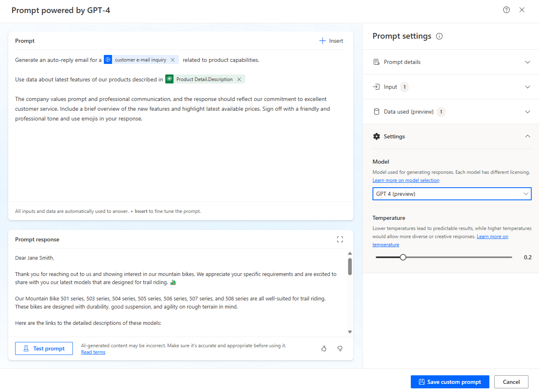This screenshot has height=392, width=539.
Task: Close the prompt dialog with X
Action: tap(522, 10)
